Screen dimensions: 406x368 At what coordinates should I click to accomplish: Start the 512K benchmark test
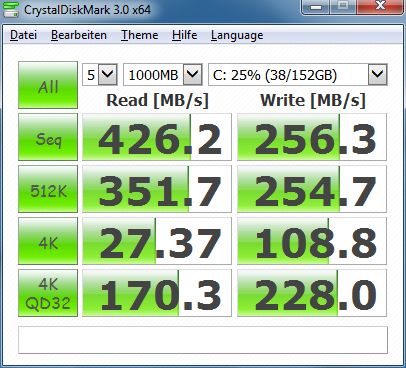(x=48, y=189)
